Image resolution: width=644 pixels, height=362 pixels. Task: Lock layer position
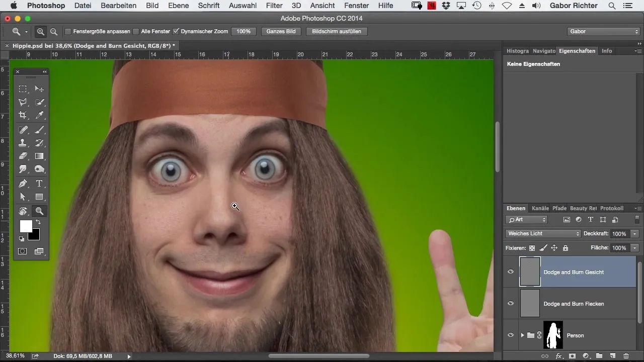point(554,248)
